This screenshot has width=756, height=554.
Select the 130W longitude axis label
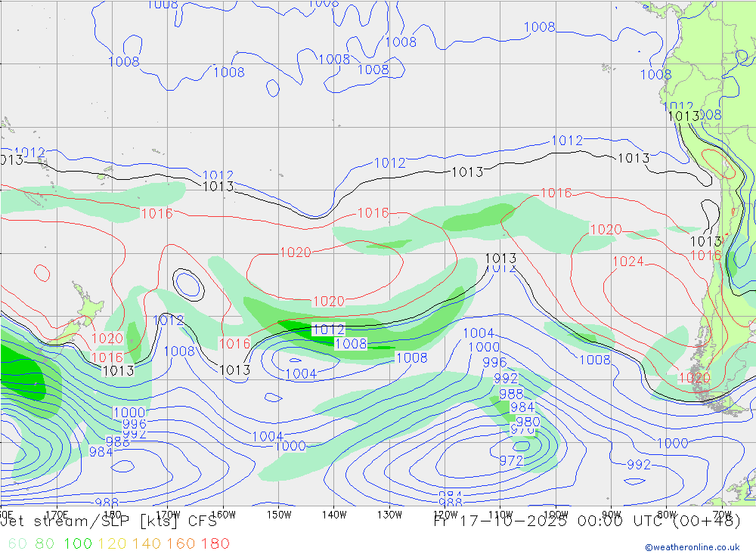[389, 515]
